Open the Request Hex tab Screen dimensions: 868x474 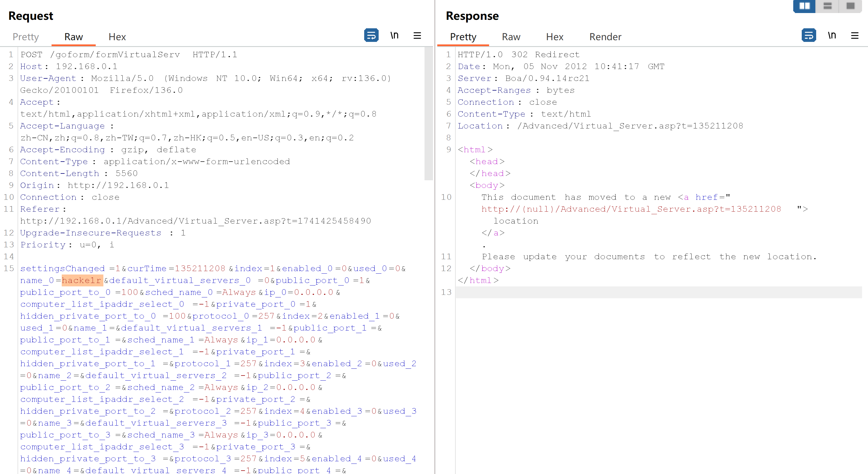point(117,37)
